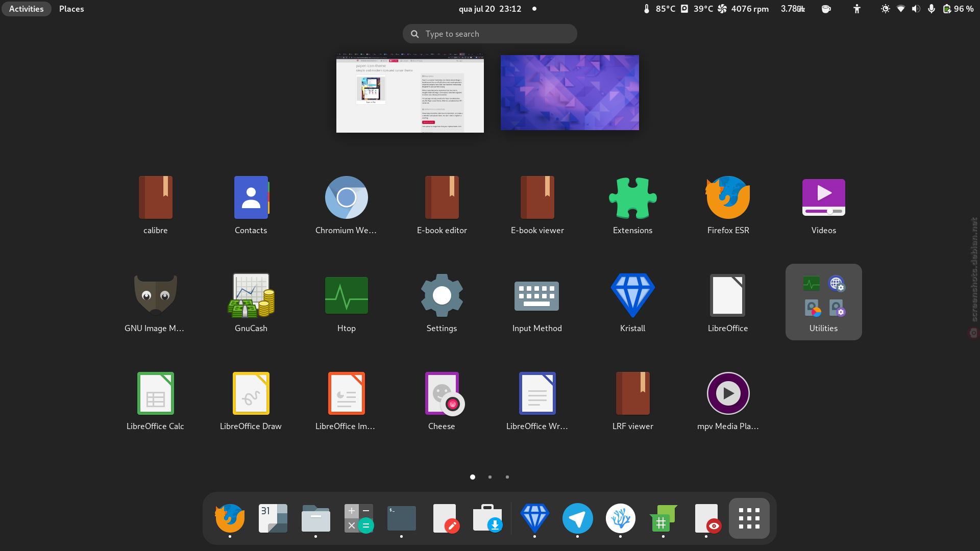Open LRF viewer
This screenshot has width=980, height=551.
click(x=632, y=400)
